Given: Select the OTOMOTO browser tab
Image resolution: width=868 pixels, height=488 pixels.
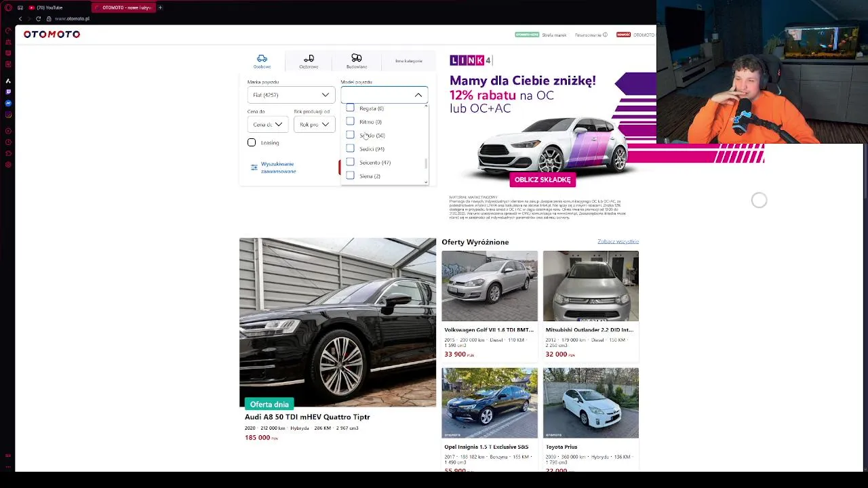Looking at the screenshot, I should click(x=123, y=7).
